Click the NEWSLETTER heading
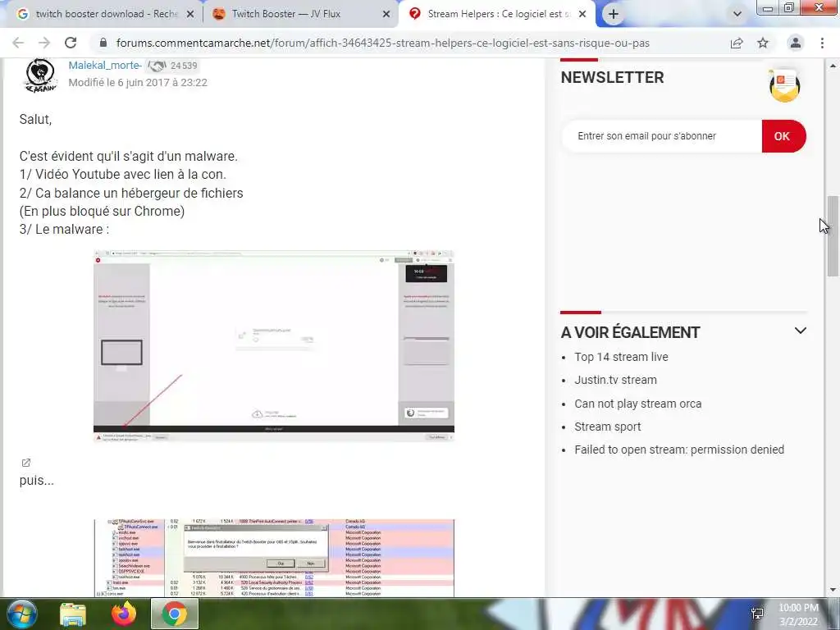 (x=612, y=77)
